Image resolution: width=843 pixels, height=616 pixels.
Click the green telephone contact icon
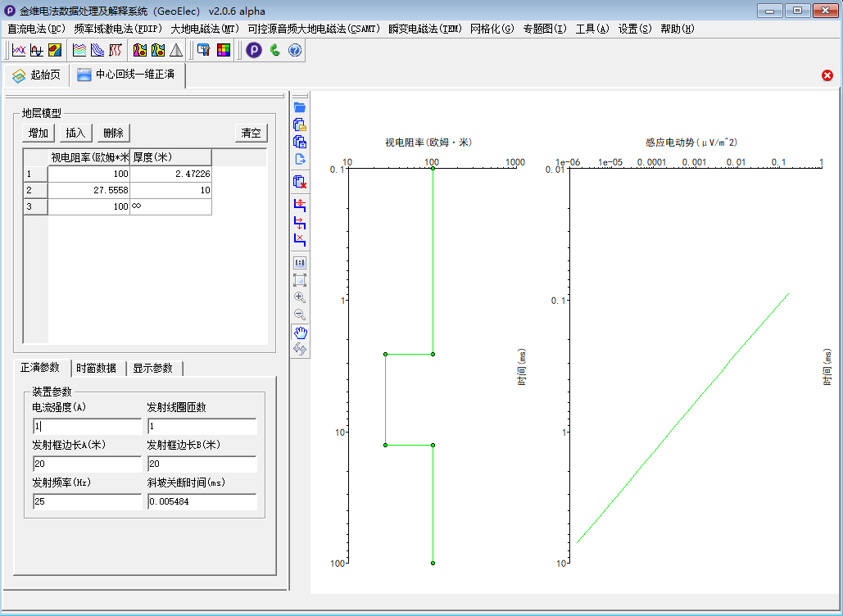(x=274, y=51)
